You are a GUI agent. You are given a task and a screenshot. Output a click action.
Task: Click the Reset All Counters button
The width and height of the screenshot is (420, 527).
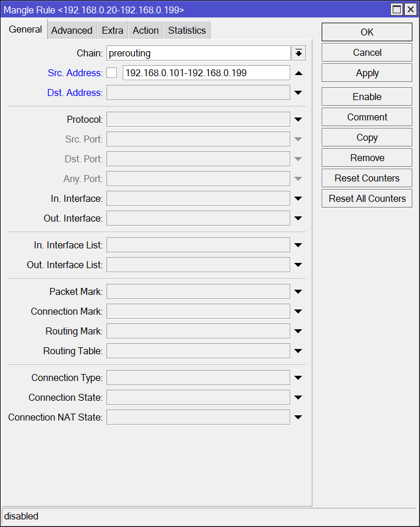point(367,198)
